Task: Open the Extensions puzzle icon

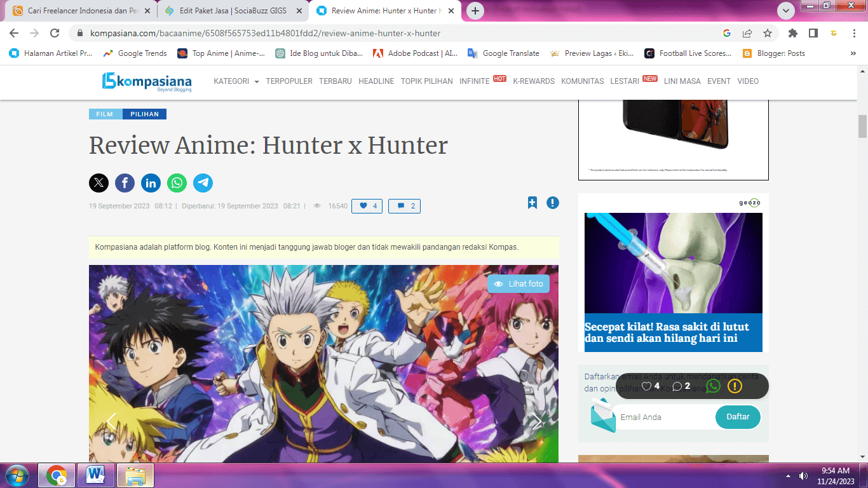Action: (792, 33)
